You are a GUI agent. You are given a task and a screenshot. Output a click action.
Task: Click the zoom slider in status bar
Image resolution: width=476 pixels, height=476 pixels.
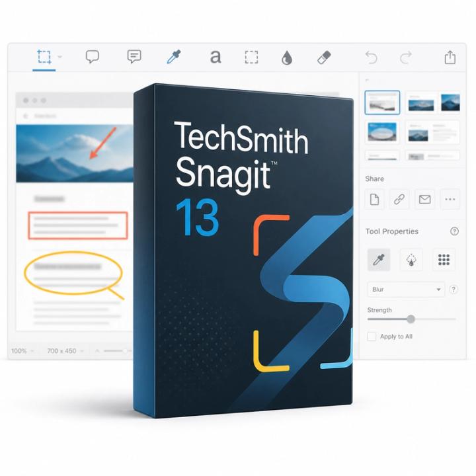pyautogui.click(x=117, y=351)
